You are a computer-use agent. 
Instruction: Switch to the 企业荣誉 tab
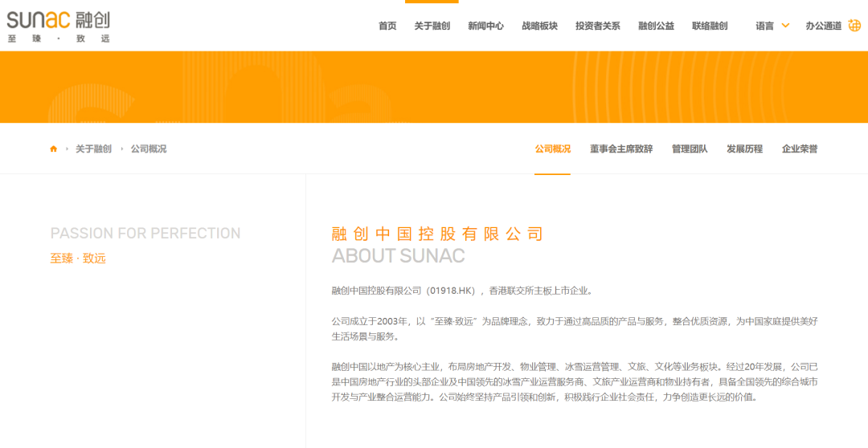point(800,149)
